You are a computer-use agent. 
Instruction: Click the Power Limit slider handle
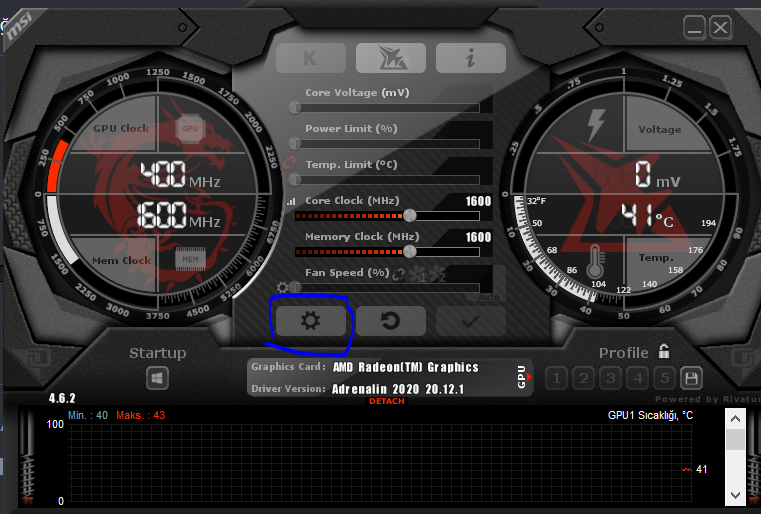click(x=295, y=144)
